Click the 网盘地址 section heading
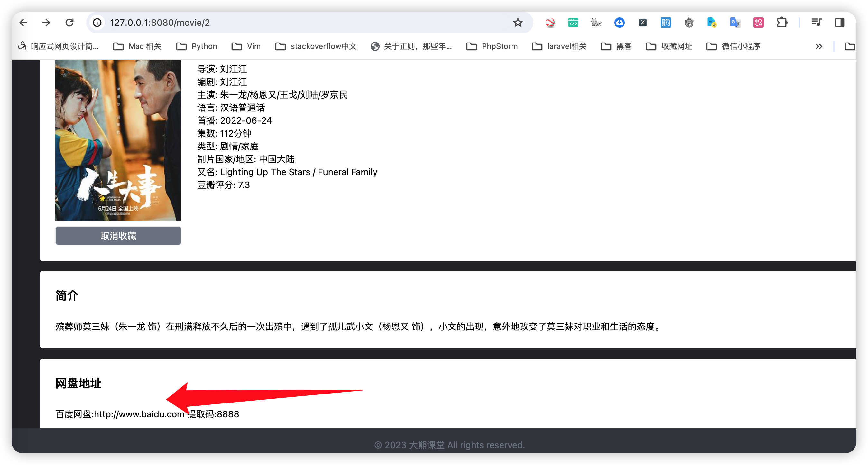The width and height of the screenshot is (868, 465). pyautogui.click(x=78, y=384)
